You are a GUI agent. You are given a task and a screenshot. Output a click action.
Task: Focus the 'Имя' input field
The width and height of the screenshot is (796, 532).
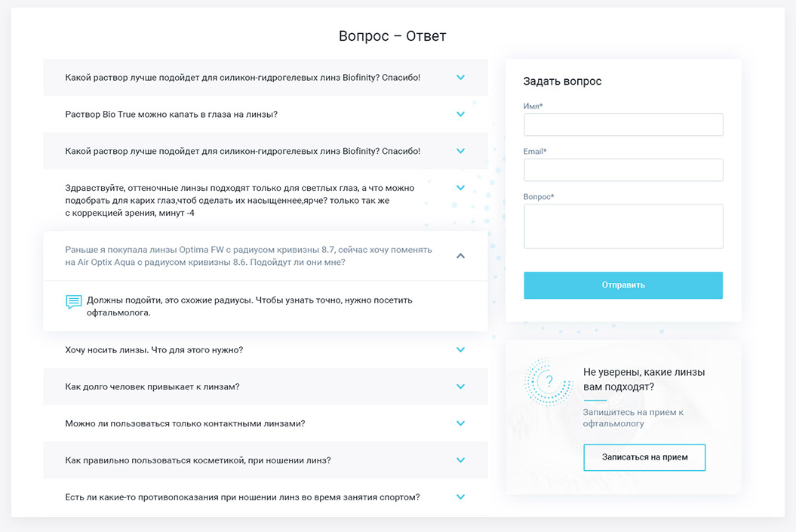pyautogui.click(x=623, y=125)
